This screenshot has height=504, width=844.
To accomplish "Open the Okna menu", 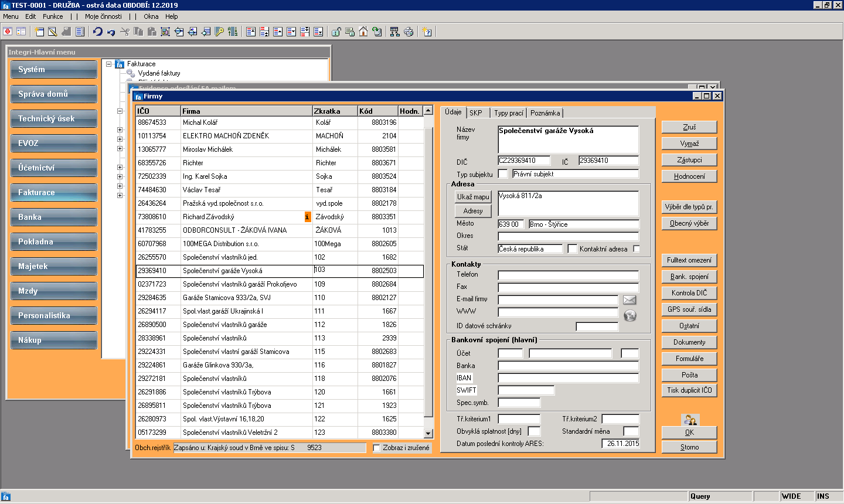I will click(x=151, y=16).
